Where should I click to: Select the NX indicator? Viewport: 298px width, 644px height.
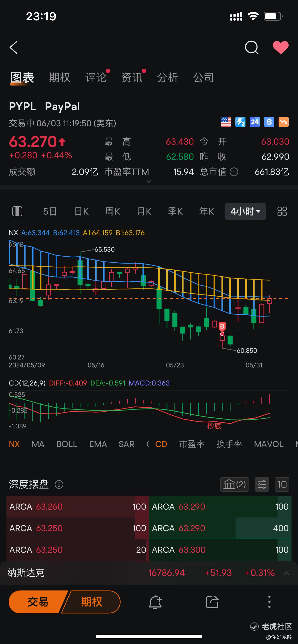pos(14,444)
